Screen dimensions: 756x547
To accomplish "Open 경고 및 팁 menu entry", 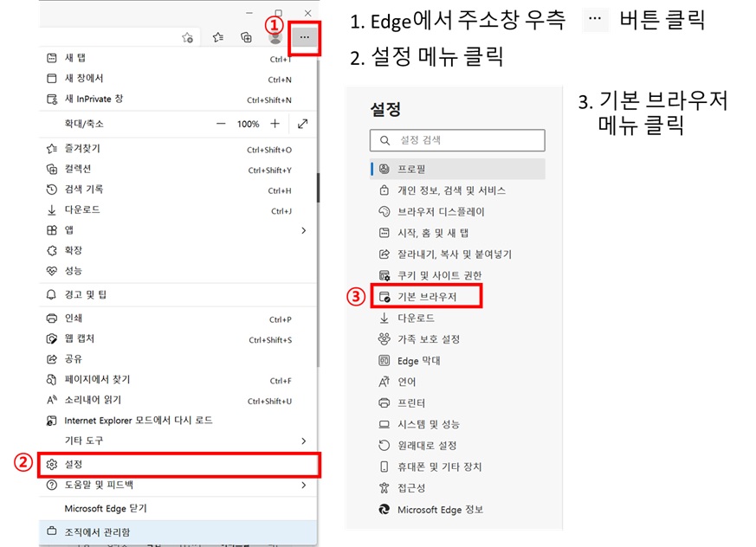I will pyautogui.click(x=178, y=294).
